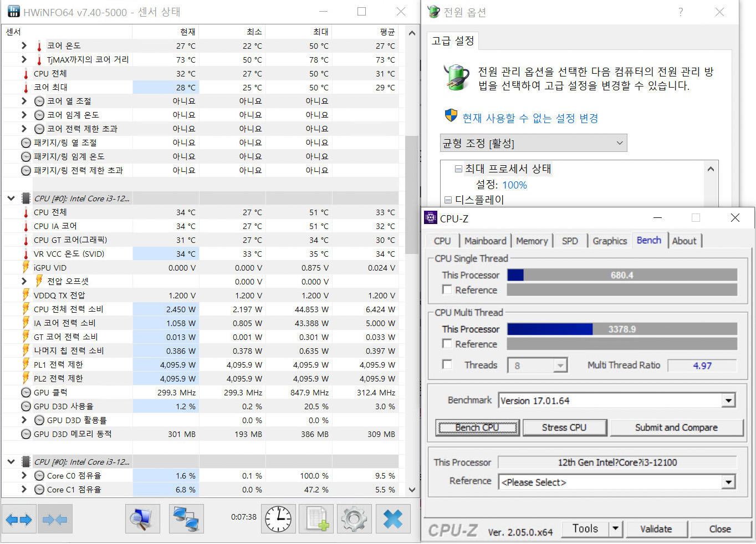756x544 pixels.
Task: Open the 균형 조정 power plan dropdown
Action: point(534,143)
